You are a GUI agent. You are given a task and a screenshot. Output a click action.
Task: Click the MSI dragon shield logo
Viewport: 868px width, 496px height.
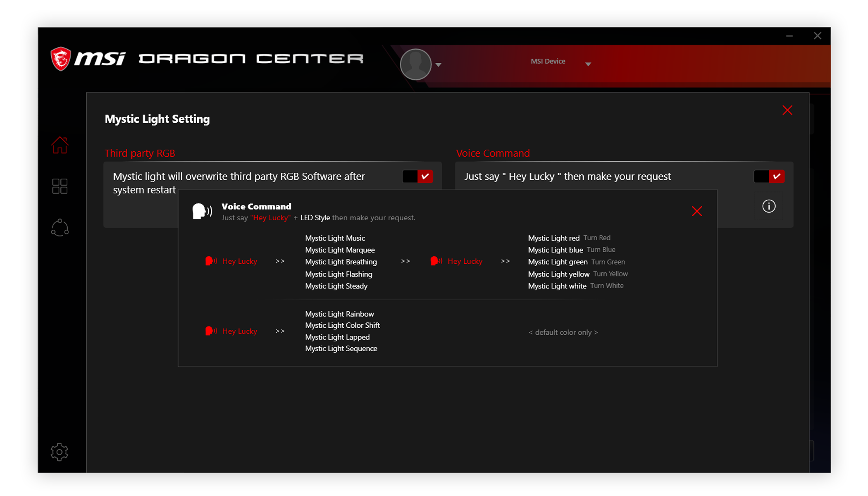click(x=61, y=59)
